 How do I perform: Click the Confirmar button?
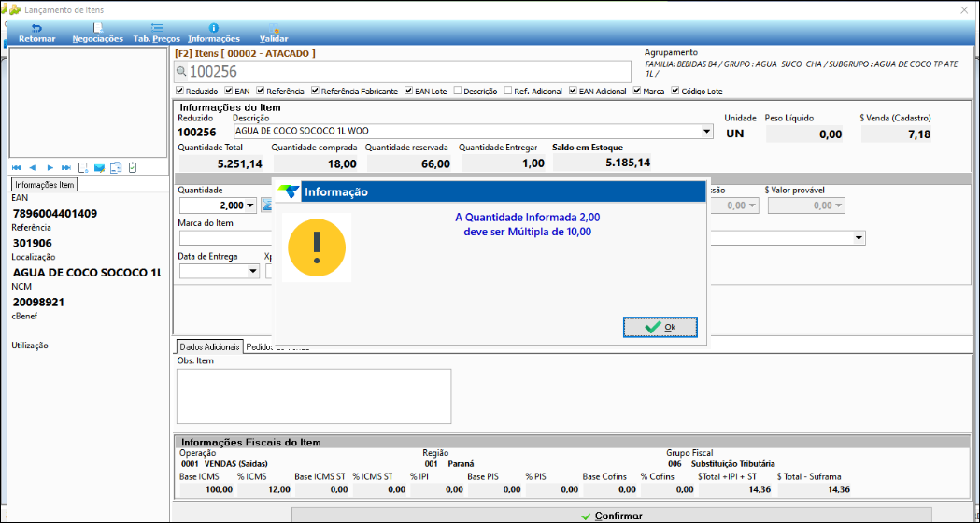611,516
